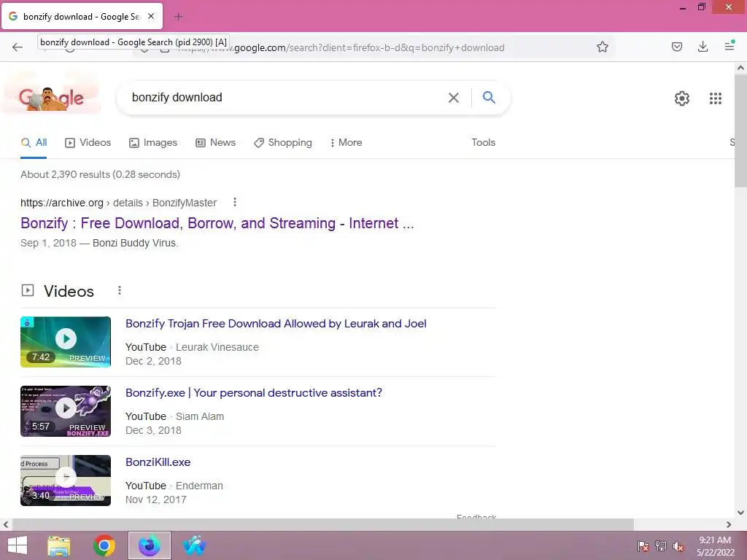Open the Windows Start menu

coord(18,545)
